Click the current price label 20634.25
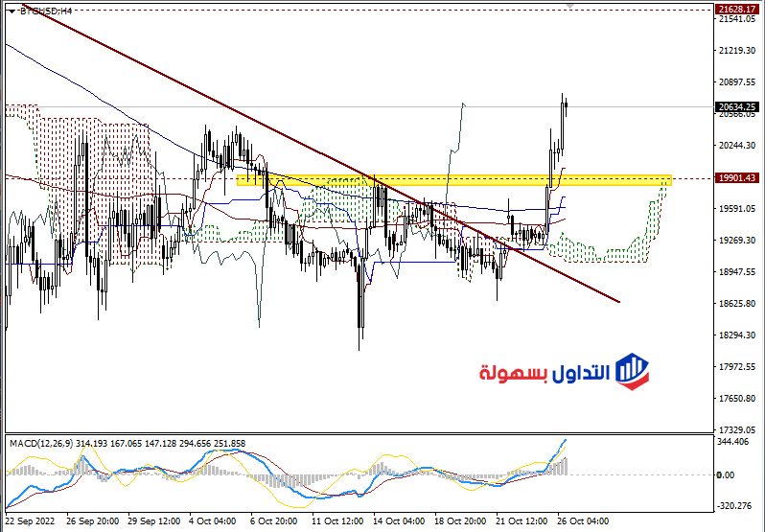The image size is (765, 532). [738, 106]
